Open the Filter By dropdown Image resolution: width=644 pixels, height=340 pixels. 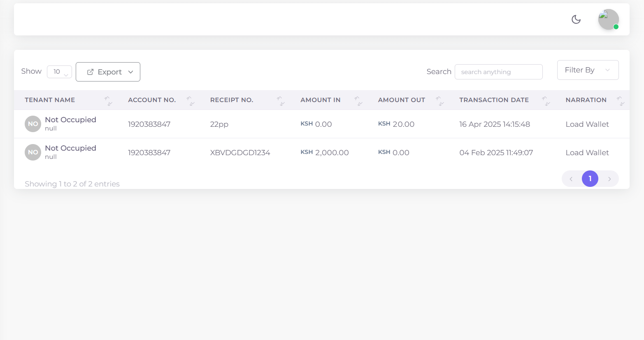(x=588, y=70)
